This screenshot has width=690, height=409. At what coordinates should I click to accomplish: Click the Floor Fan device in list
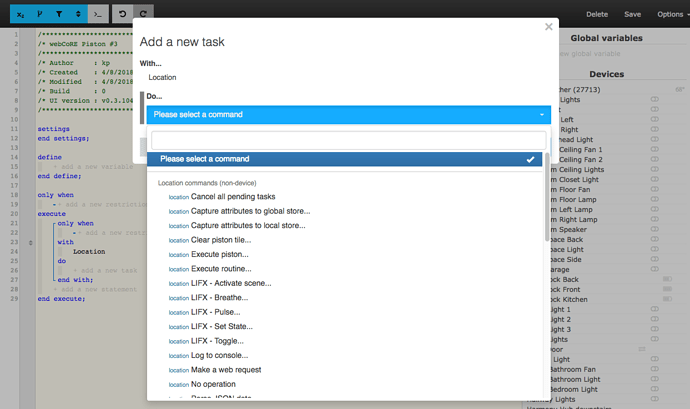[x=570, y=190]
